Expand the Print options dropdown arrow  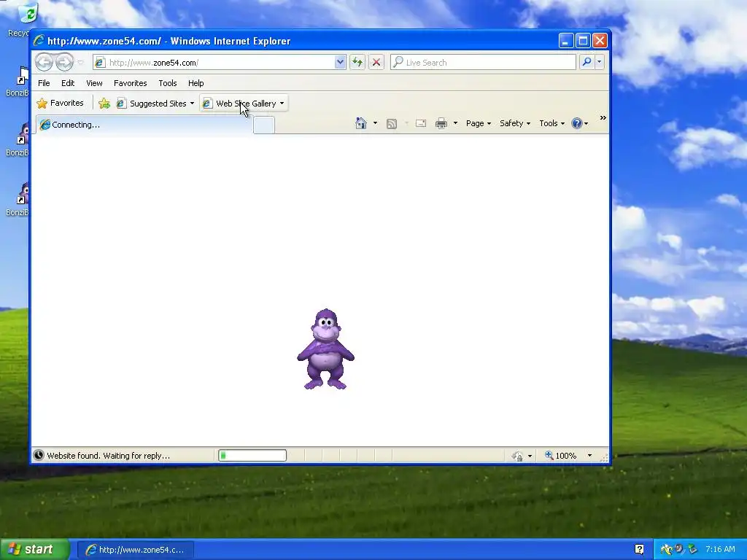tap(455, 123)
